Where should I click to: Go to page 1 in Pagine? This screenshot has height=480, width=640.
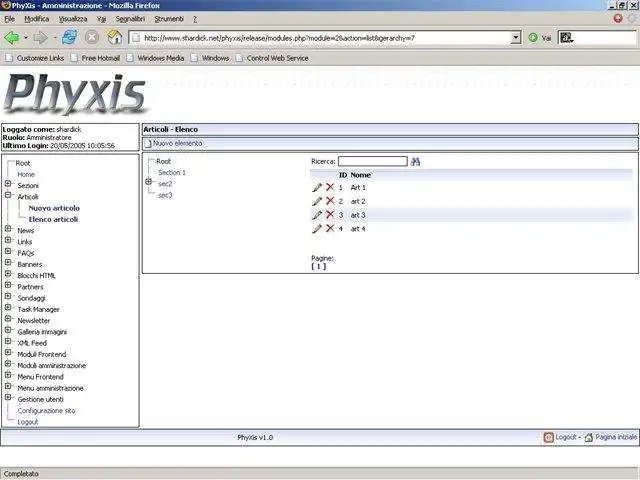[319, 266]
